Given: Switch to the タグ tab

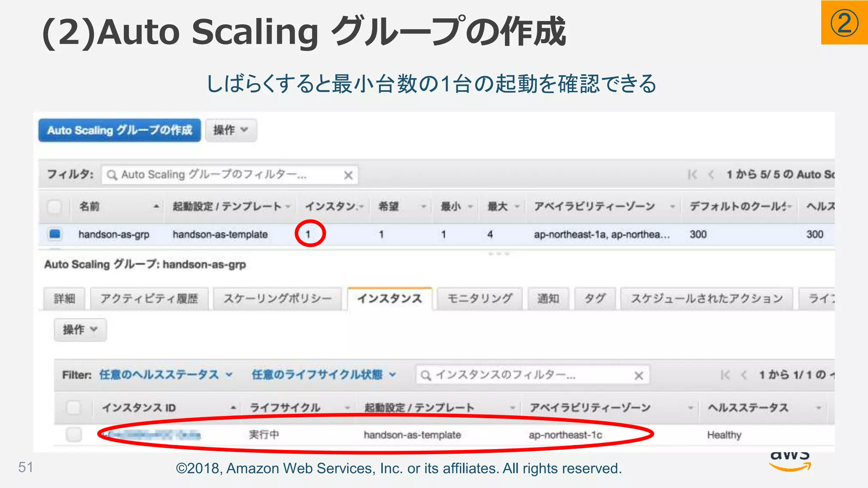Looking at the screenshot, I should pos(595,299).
